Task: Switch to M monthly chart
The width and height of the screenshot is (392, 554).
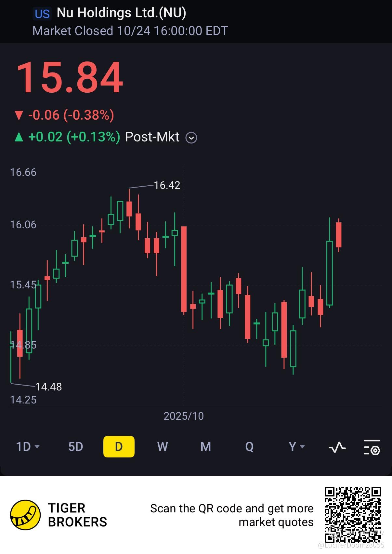Action: (205, 447)
